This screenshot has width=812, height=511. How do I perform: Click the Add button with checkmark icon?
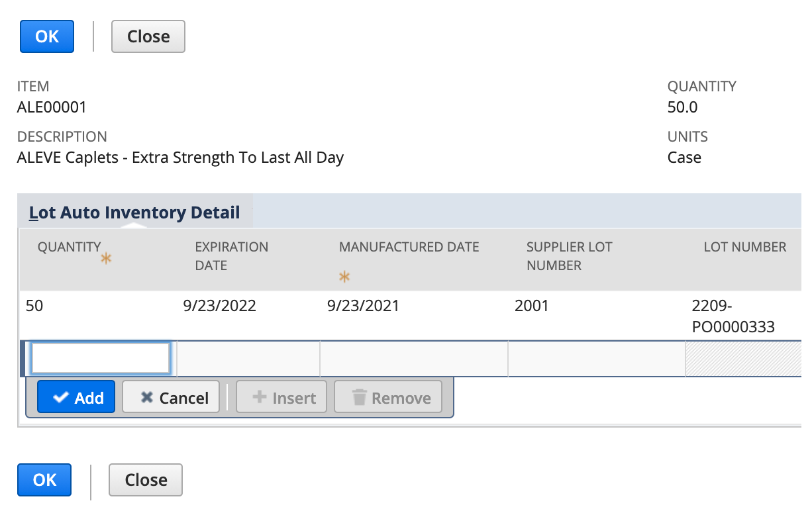tap(76, 397)
